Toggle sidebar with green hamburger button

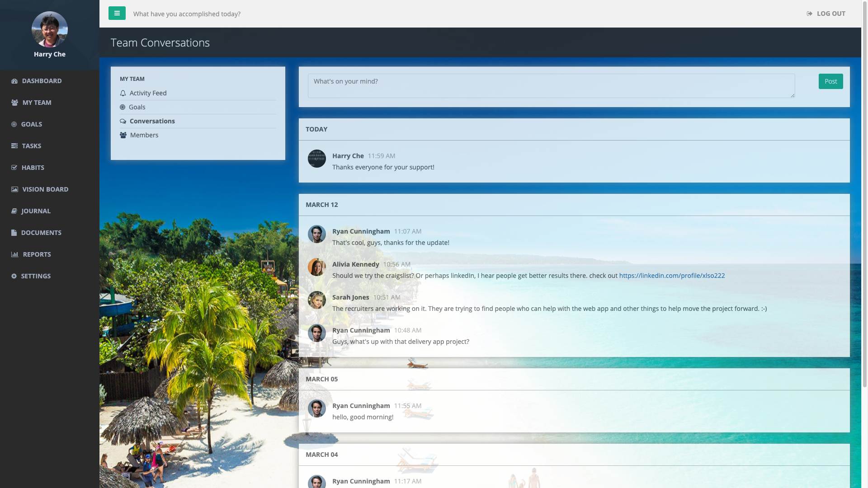pos(117,13)
